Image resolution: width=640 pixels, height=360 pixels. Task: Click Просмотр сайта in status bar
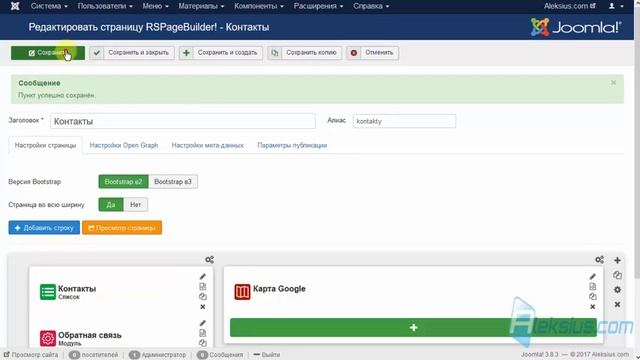[x=31, y=355]
